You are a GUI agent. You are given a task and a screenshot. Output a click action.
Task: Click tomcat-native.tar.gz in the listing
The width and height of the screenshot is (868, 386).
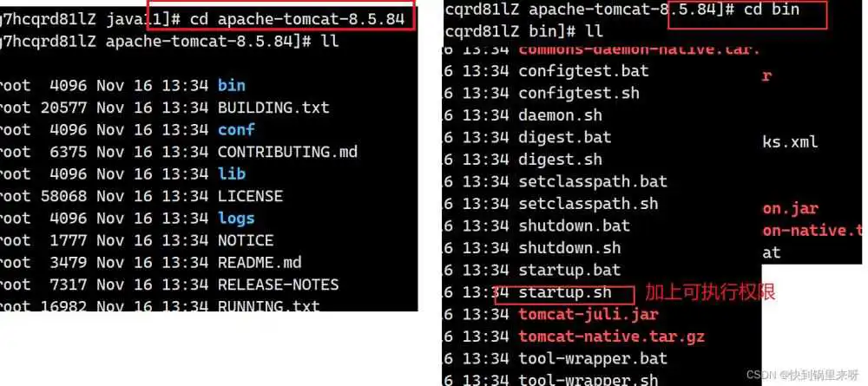[612, 337]
